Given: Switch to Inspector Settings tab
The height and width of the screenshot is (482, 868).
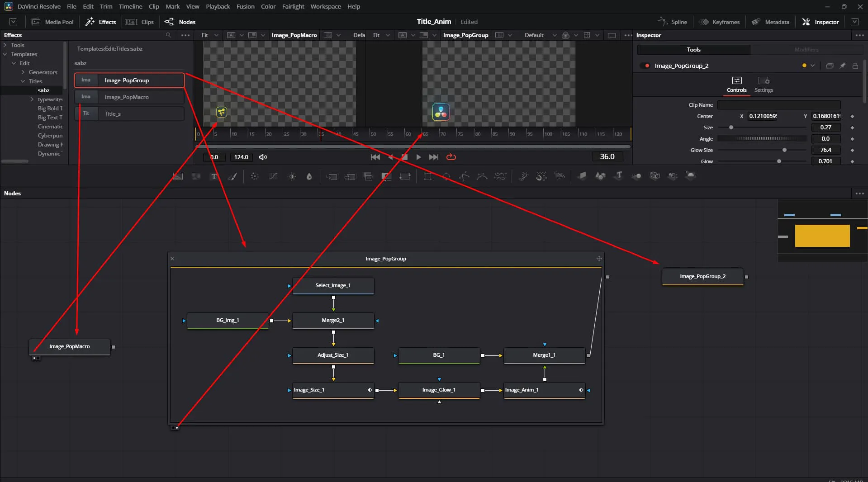Looking at the screenshot, I should (764, 85).
